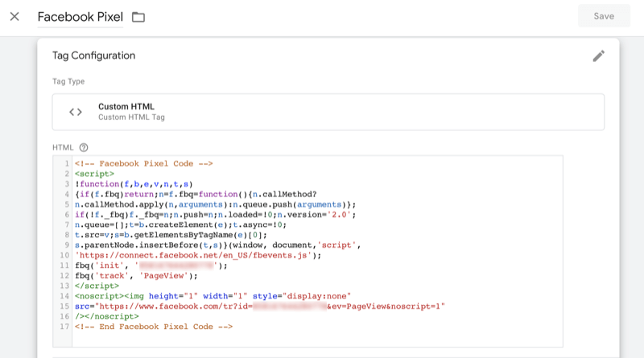
Task: Click the line starting with '{if(f.fbq)return'
Action: [196, 194]
